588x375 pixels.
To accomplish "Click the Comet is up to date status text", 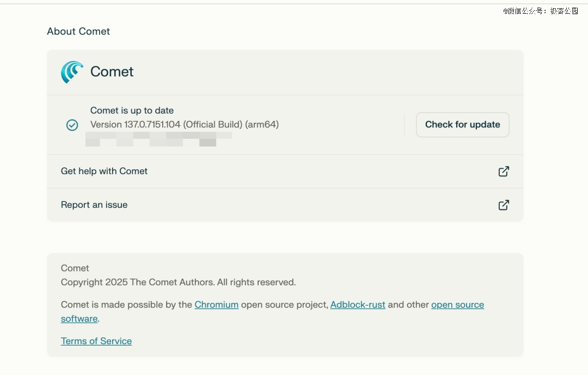I will click(x=132, y=110).
